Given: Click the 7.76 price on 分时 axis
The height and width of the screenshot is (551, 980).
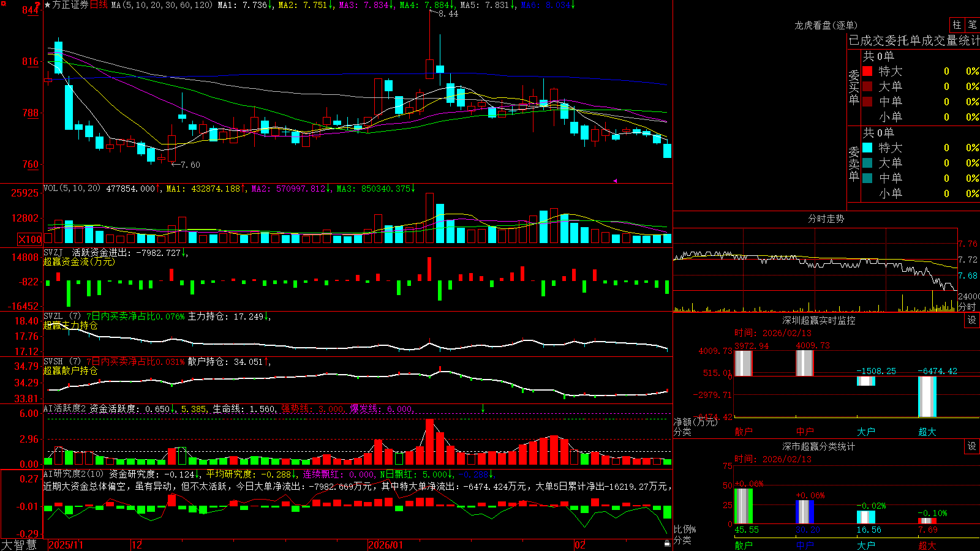Looking at the screenshot, I should [968, 244].
